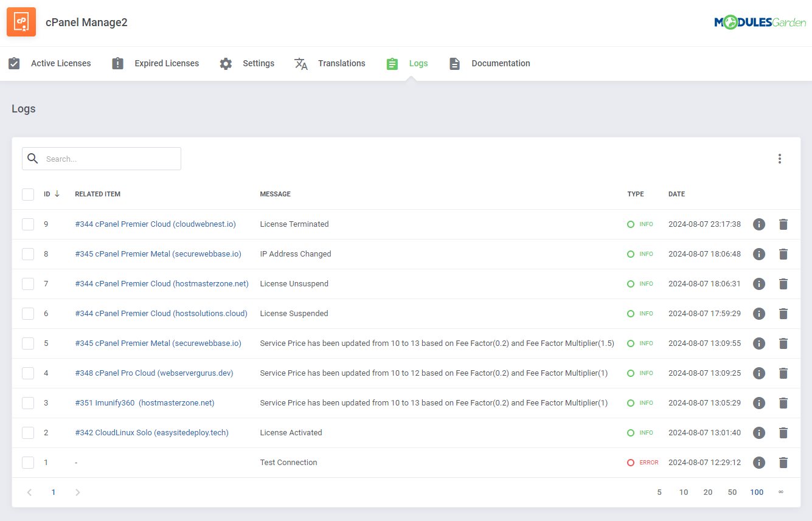
Task: Go to the Settings tab
Action: [246, 63]
